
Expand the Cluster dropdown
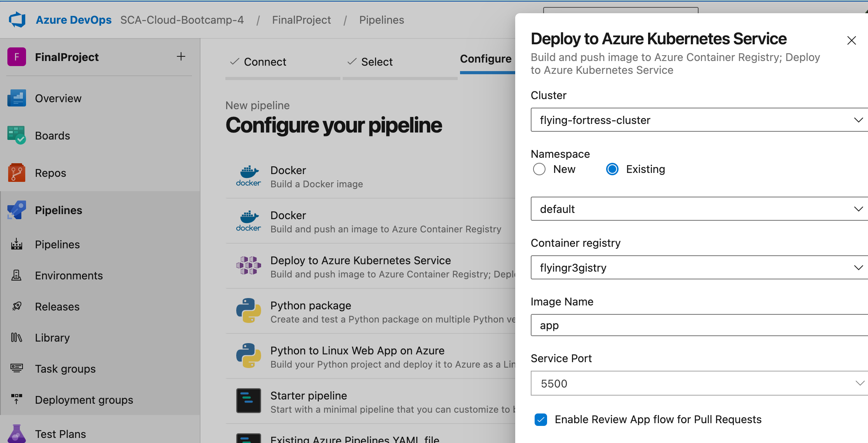[858, 120]
